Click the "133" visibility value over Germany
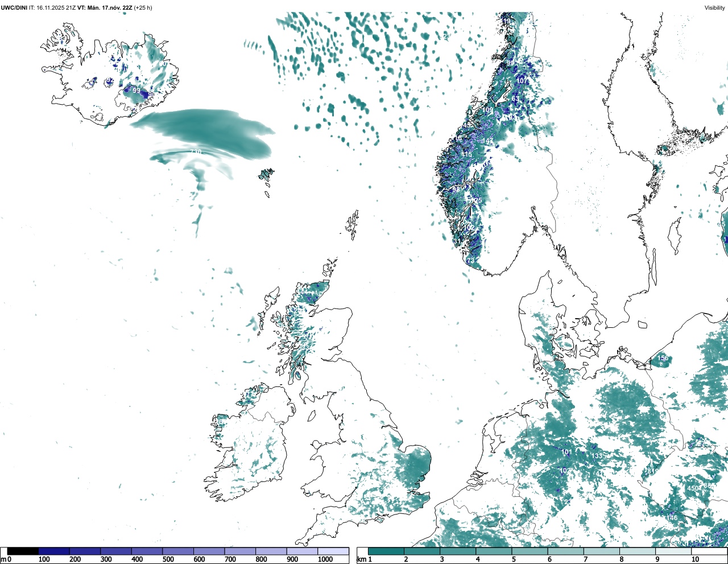The height and width of the screenshot is (564, 728). pos(597,456)
